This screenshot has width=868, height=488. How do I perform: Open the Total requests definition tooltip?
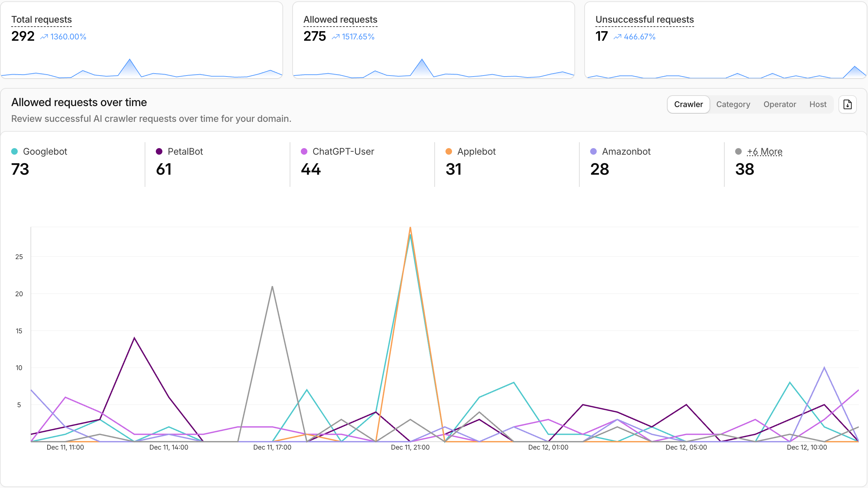click(41, 19)
